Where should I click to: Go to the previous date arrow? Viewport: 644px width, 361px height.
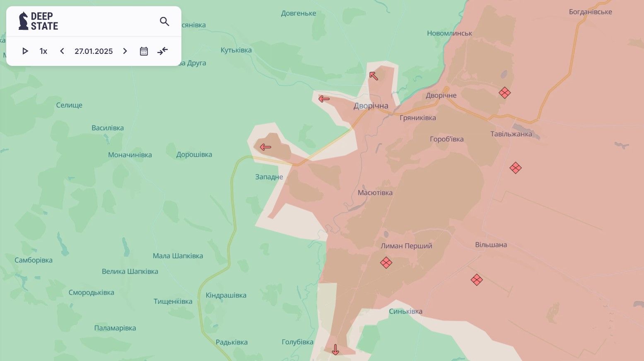click(62, 51)
